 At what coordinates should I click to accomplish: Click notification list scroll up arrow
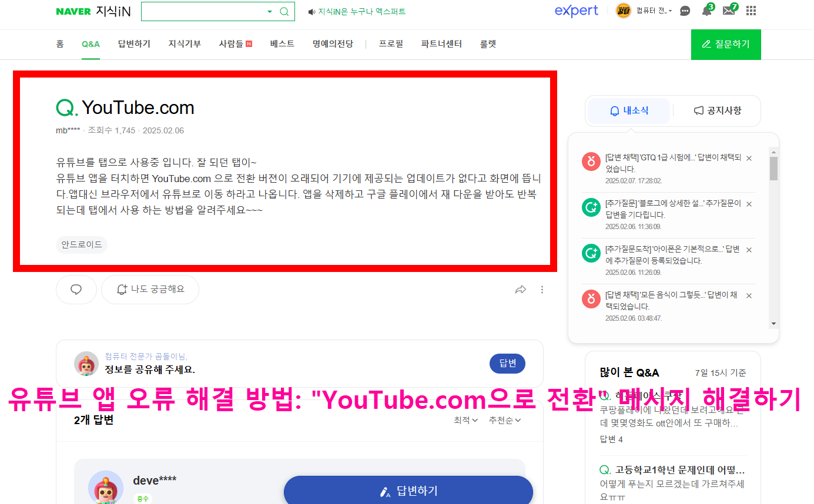(773, 152)
